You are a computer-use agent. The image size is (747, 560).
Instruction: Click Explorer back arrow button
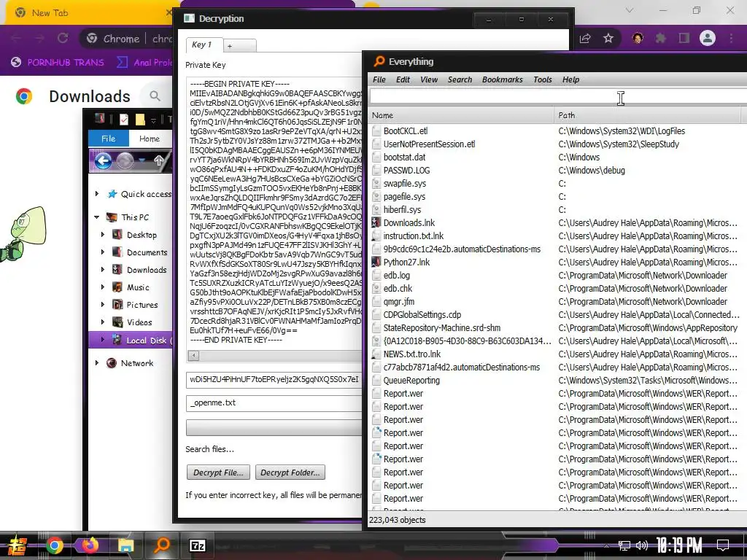click(x=103, y=161)
